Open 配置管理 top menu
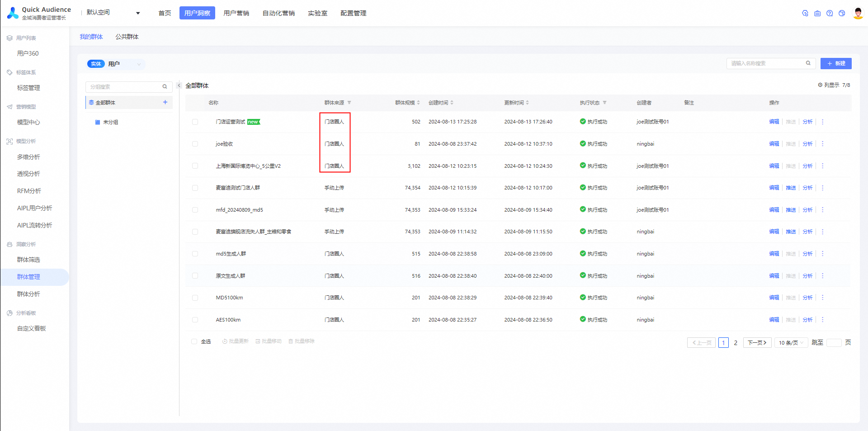Viewport: 868px width, 431px height. point(353,13)
